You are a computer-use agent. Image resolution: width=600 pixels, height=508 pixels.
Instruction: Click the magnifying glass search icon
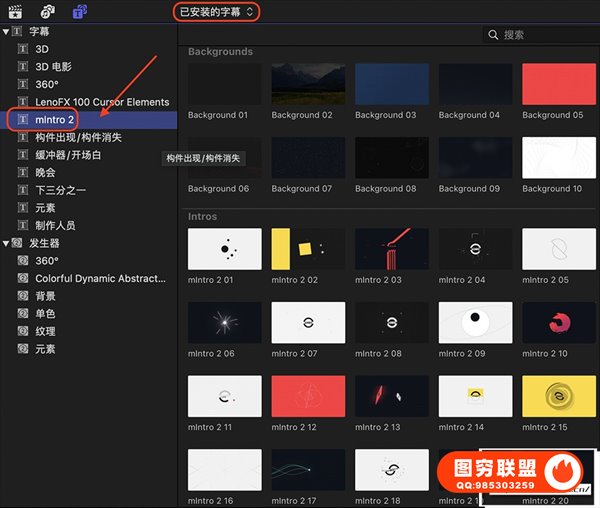click(493, 35)
